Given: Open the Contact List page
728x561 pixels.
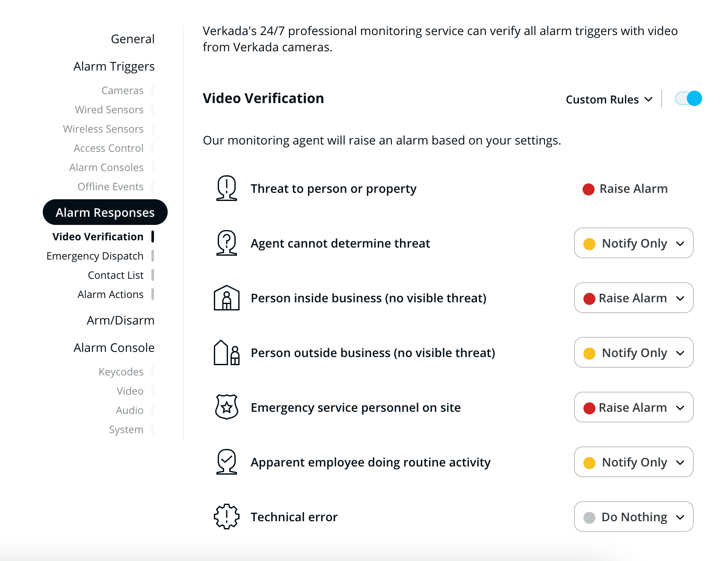Looking at the screenshot, I should pyautogui.click(x=115, y=275).
